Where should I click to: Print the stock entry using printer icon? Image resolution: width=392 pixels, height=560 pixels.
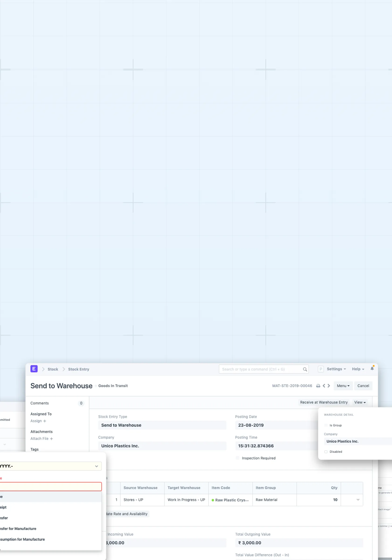[x=318, y=386]
